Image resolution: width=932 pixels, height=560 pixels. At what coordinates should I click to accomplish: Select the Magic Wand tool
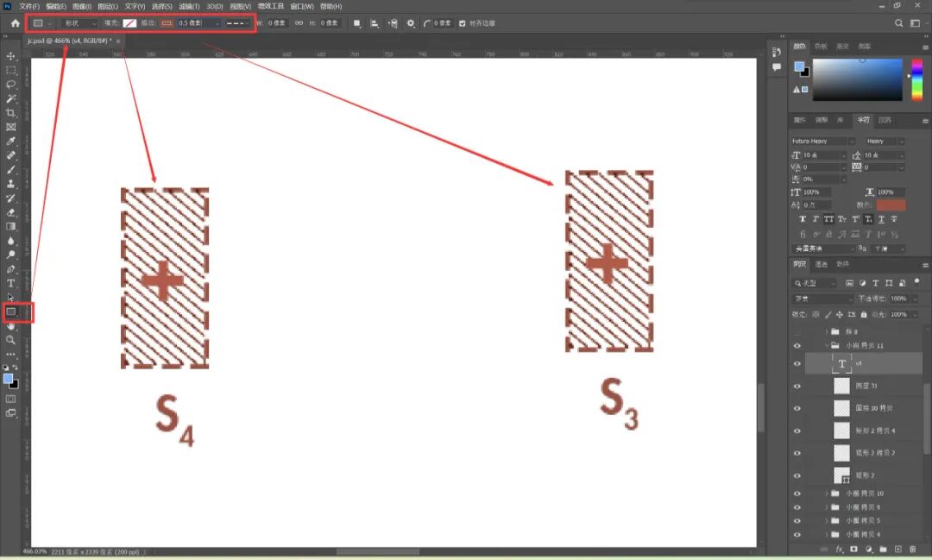pyautogui.click(x=10, y=98)
